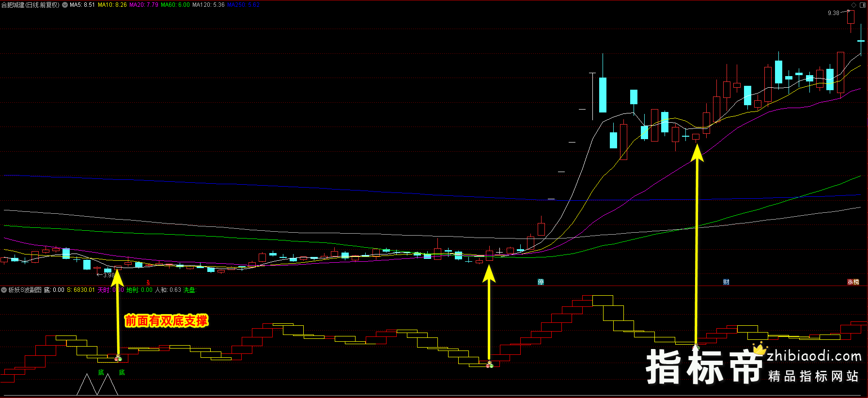The width and height of the screenshot is (868, 398).
Task: Select the blue MA250 label
Action: coord(244,5)
